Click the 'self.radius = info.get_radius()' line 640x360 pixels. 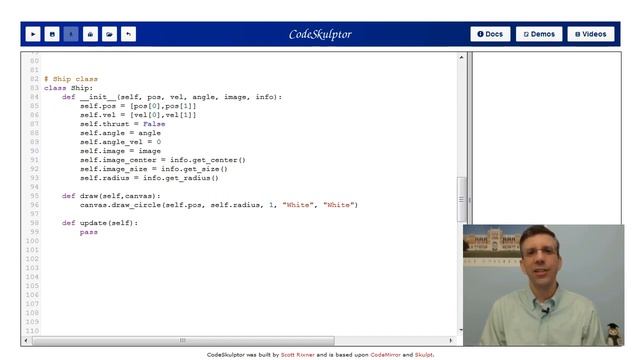(149, 178)
